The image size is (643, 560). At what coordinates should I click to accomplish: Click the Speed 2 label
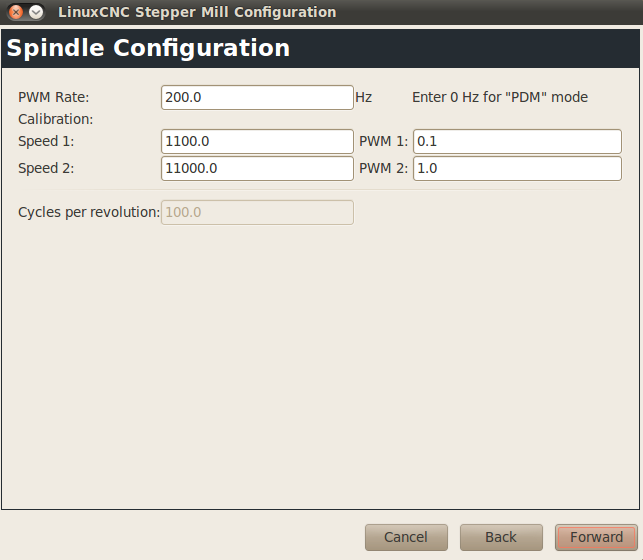[46, 168]
